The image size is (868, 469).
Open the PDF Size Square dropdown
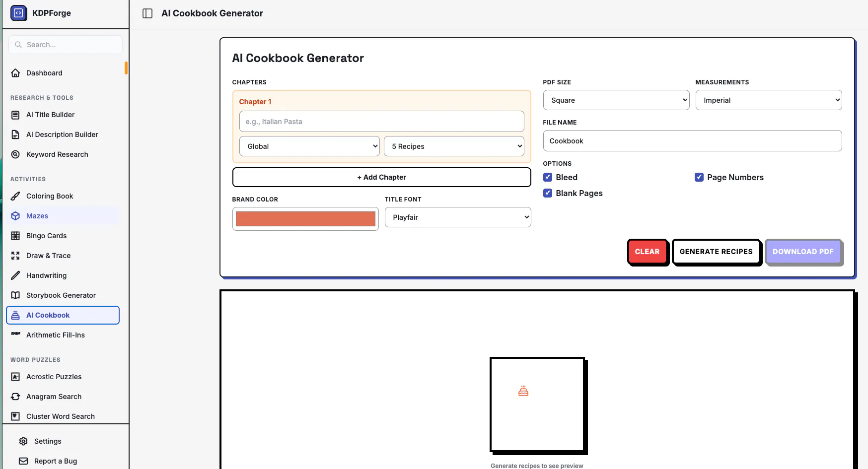click(x=616, y=100)
